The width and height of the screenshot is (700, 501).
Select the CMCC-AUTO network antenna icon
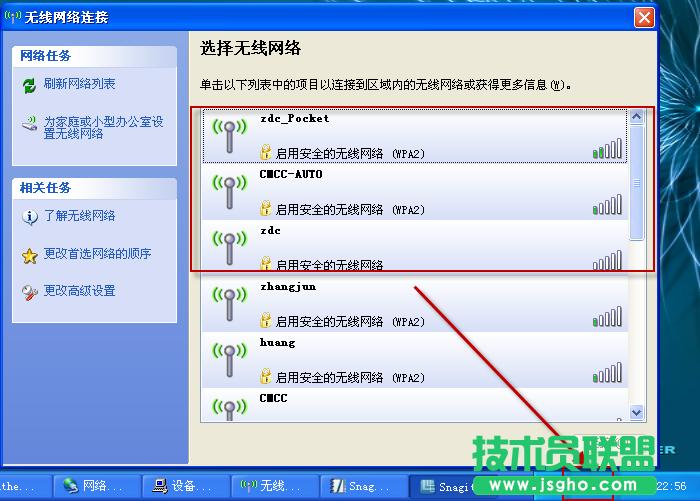229,192
